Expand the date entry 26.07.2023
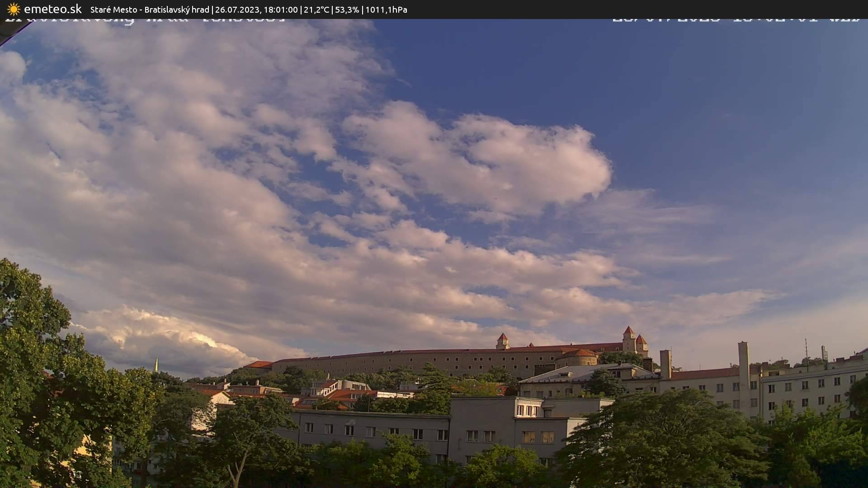The image size is (868, 488). tap(237, 9)
